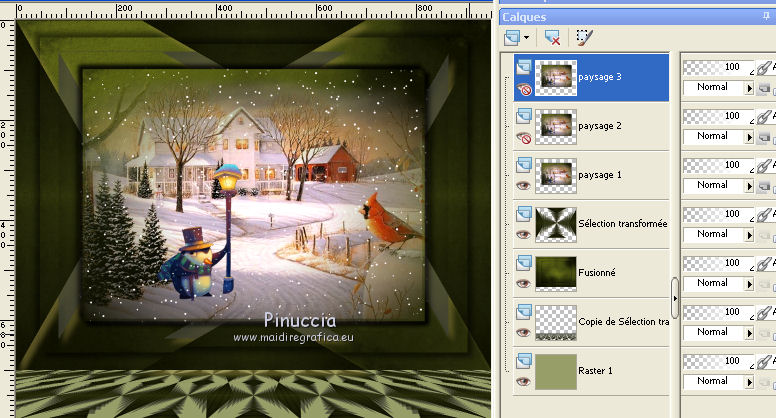Open blend mode dropdown for Sélection transformée
This screenshot has height=418, width=776.
[749, 235]
